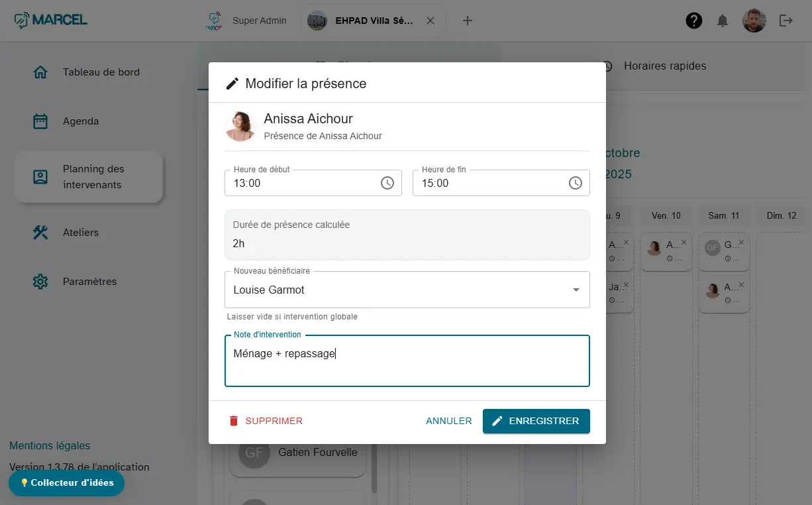
Task: Cancel with the Annuler button
Action: pyautogui.click(x=449, y=421)
